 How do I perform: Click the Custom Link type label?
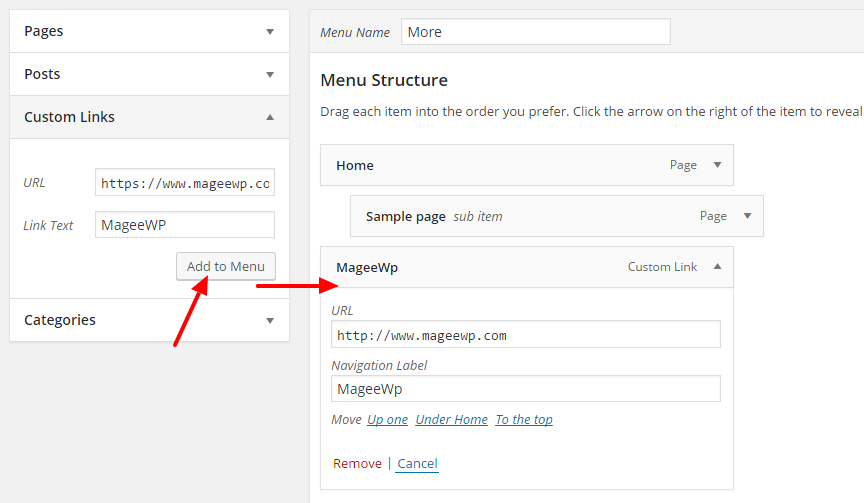click(x=662, y=267)
